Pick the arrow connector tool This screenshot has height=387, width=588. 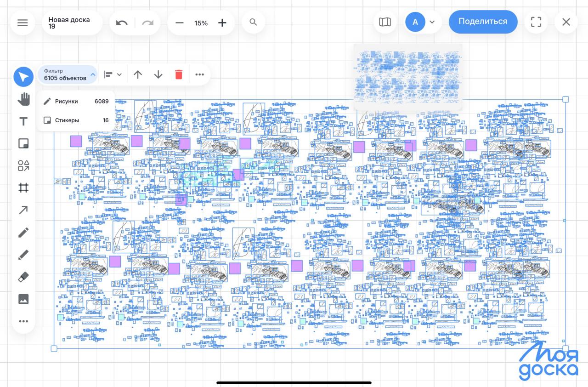click(x=23, y=210)
